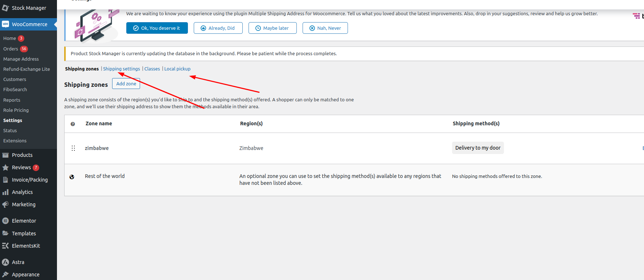This screenshot has width=644, height=280.
Task: Click the Reviews 7 count badge
Action: pyautogui.click(x=36, y=167)
